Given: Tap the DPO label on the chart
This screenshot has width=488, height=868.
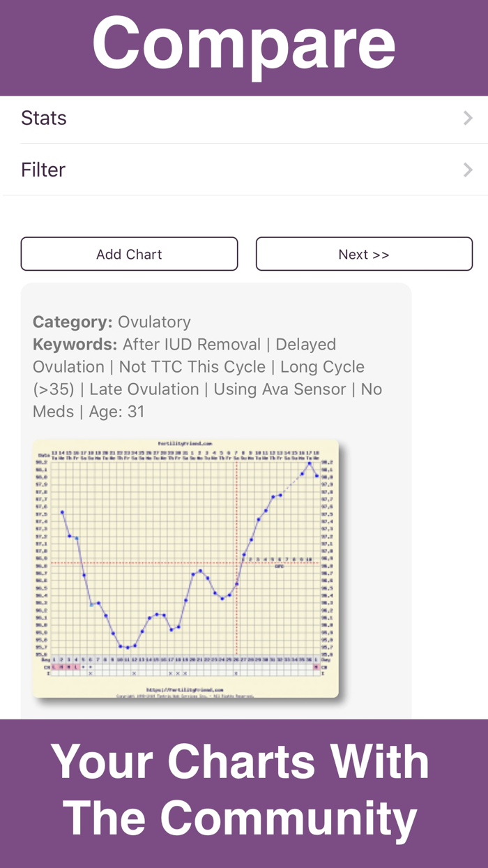Looking at the screenshot, I should 278,567.
